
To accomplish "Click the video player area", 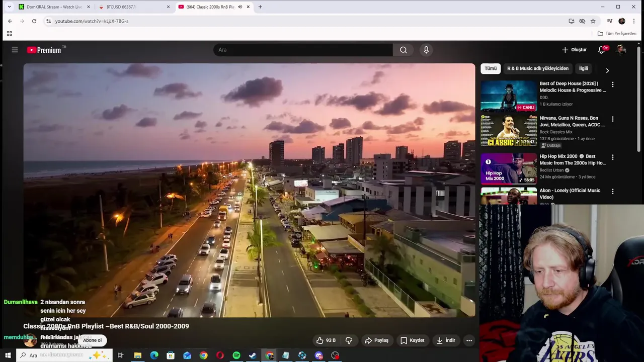I will [249, 190].
